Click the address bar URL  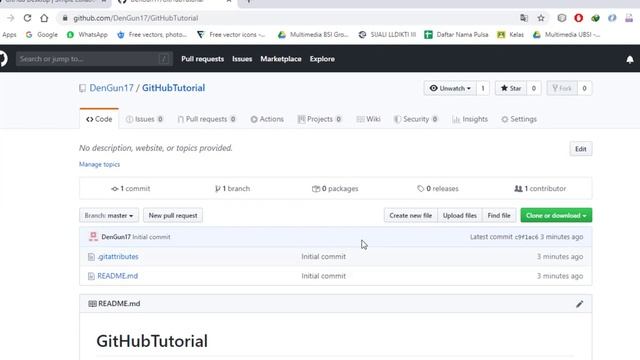pos(136,18)
